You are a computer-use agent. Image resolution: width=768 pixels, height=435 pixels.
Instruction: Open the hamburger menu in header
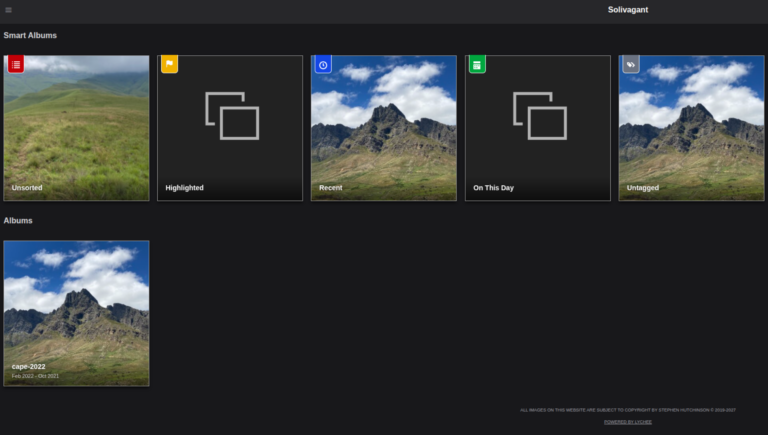(x=8, y=10)
